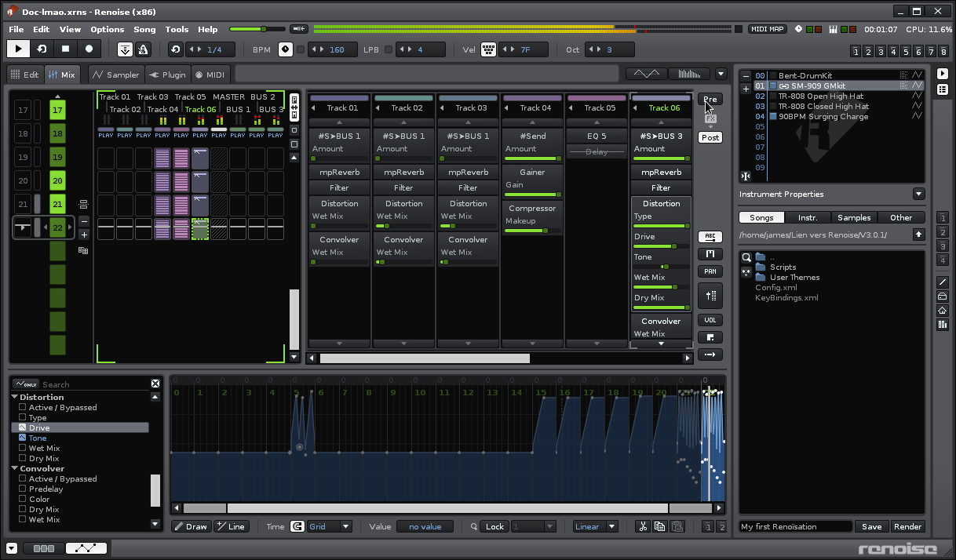Click the cut scissors icon in automation toolbar

click(642, 527)
